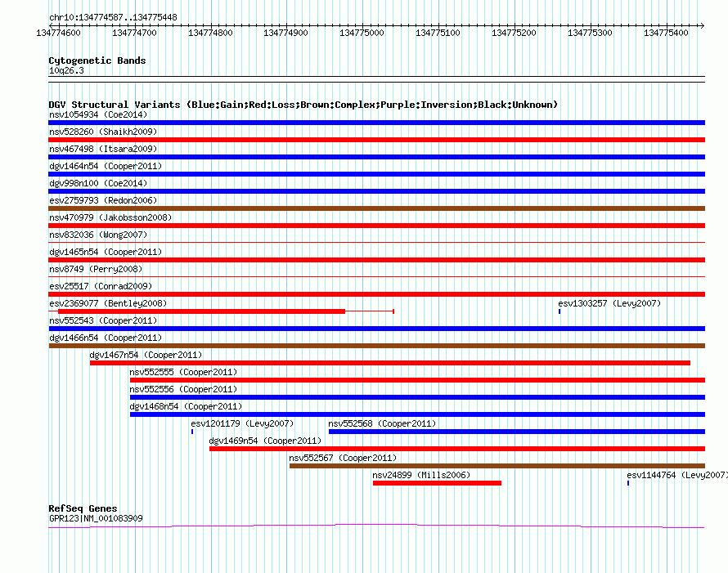This screenshot has width=728, height=573.
Task: Click ruler position 134774800
Action: pyautogui.click(x=210, y=33)
